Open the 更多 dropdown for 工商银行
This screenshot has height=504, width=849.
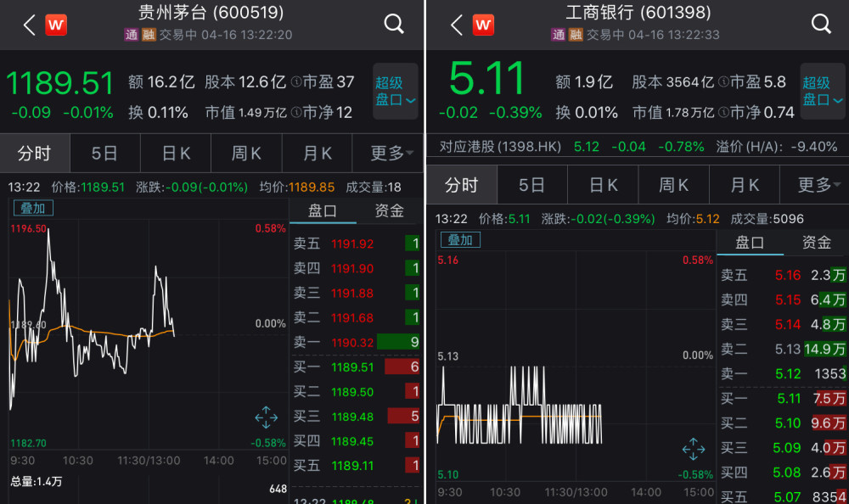(x=815, y=185)
